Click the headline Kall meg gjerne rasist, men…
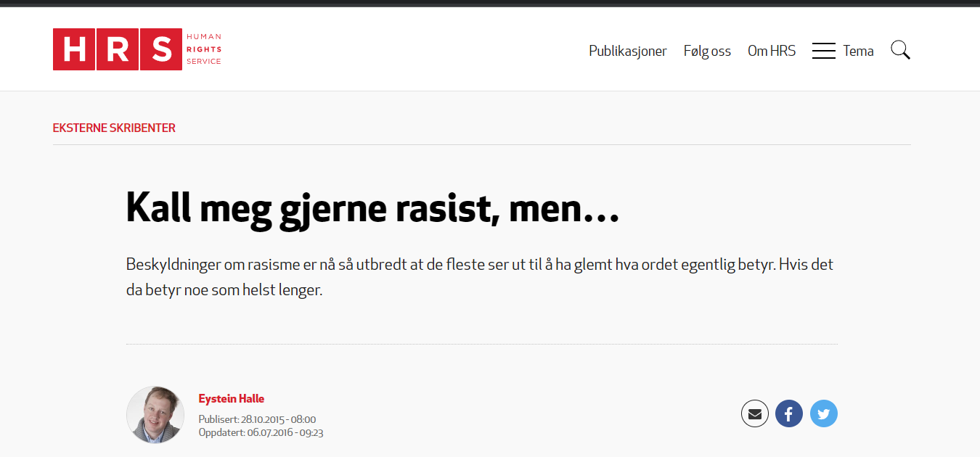980x457 pixels. pyautogui.click(x=372, y=207)
